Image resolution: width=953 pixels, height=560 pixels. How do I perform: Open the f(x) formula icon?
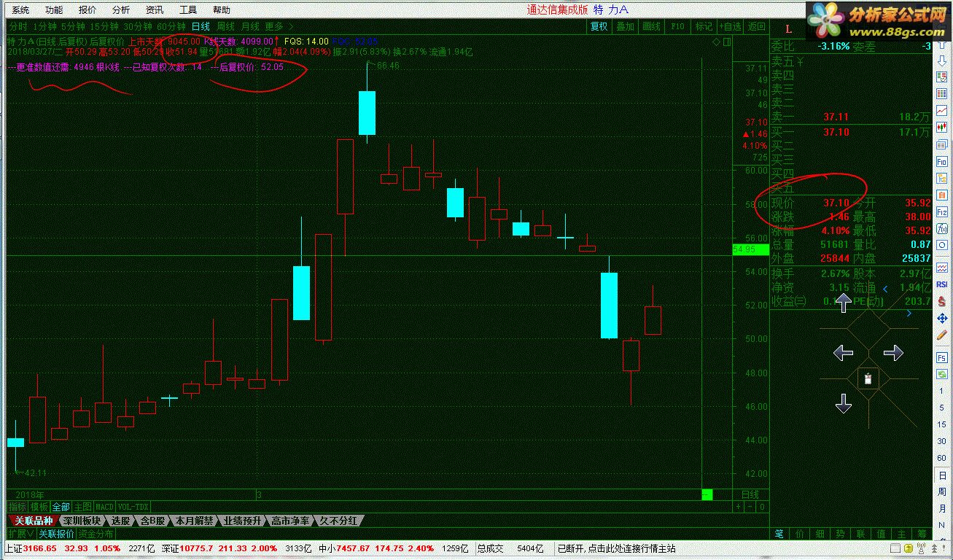(942, 228)
